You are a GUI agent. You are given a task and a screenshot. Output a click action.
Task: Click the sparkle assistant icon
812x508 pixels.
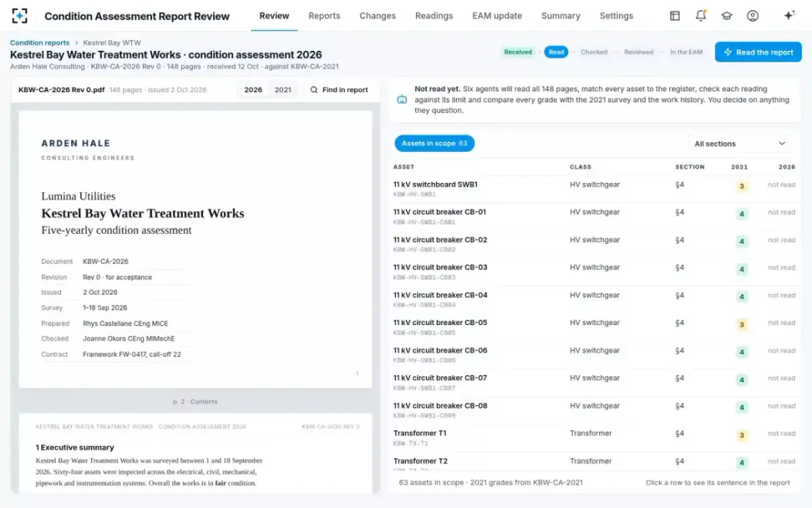click(x=789, y=16)
